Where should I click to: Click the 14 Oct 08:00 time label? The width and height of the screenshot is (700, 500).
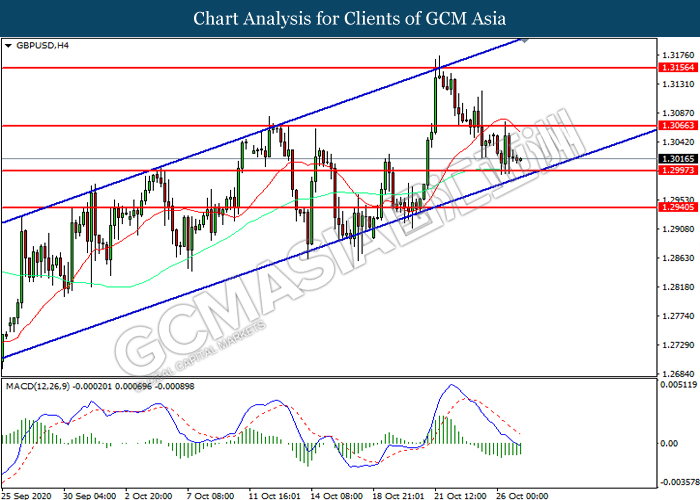point(336,496)
